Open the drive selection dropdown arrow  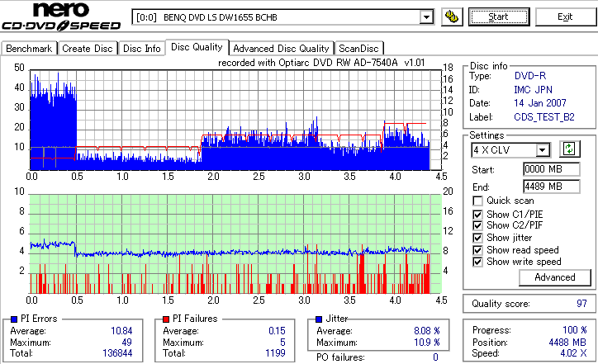click(426, 17)
